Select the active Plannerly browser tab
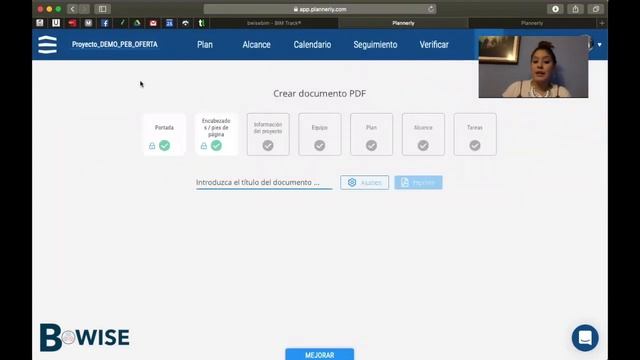The image size is (640, 360). (x=403, y=23)
